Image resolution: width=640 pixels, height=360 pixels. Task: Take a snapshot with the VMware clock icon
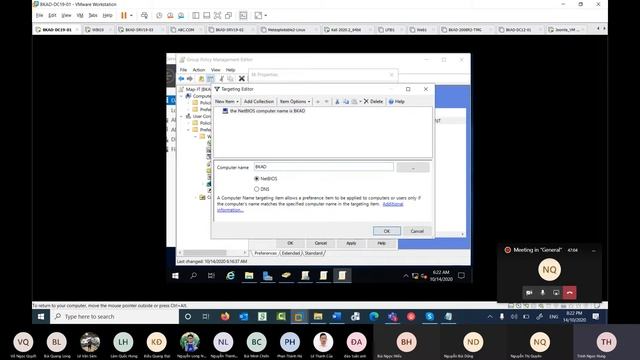pos(159,16)
